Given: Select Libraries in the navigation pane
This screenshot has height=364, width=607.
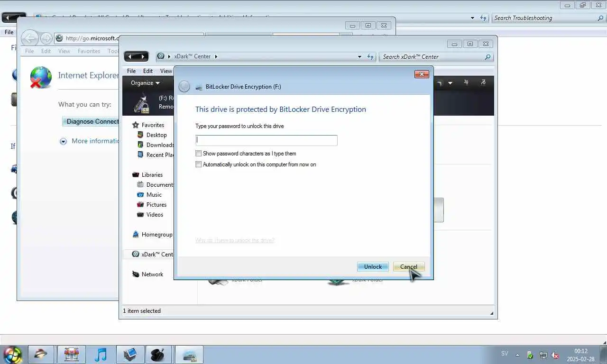Looking at the screenshot, I should pyautogui.click(x=152, y=175).
